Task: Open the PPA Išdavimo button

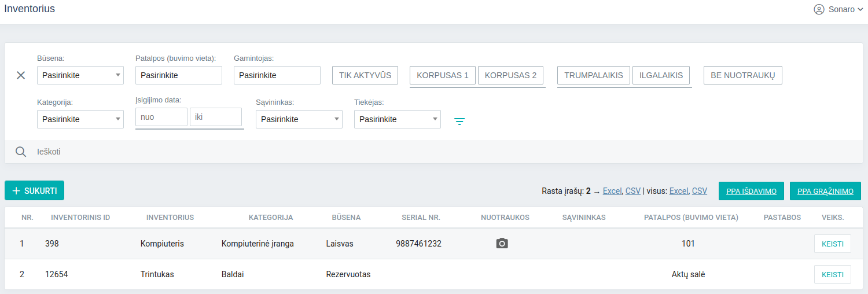Action: tap(751, 191)
